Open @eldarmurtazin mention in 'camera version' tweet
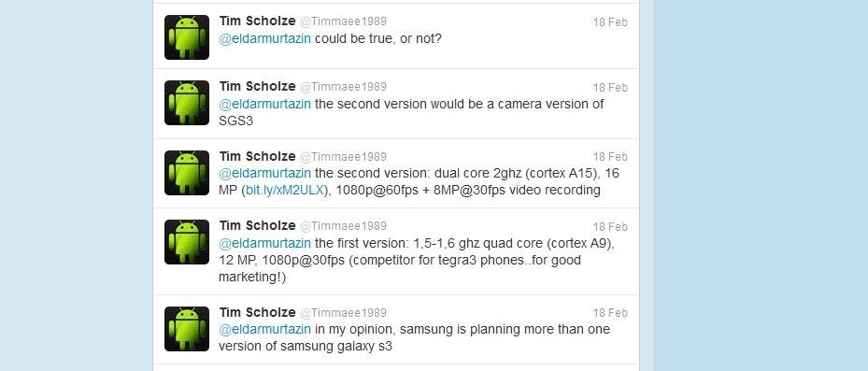Viewport: 868px width, 371px height. pyautogui.click(x=265, y=104)
